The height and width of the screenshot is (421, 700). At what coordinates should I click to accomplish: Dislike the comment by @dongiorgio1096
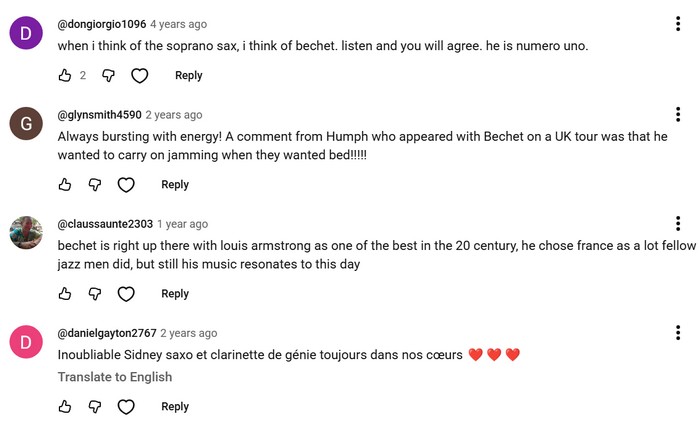pos(108,75)
